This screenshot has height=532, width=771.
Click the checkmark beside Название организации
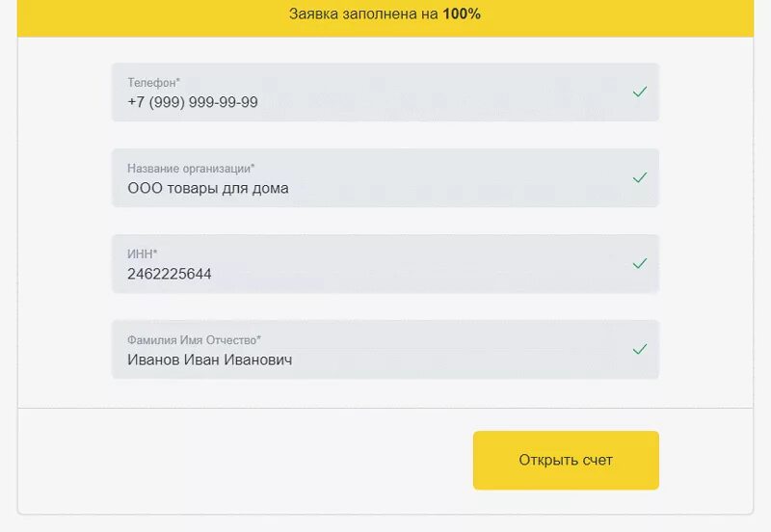coord(639,177)
